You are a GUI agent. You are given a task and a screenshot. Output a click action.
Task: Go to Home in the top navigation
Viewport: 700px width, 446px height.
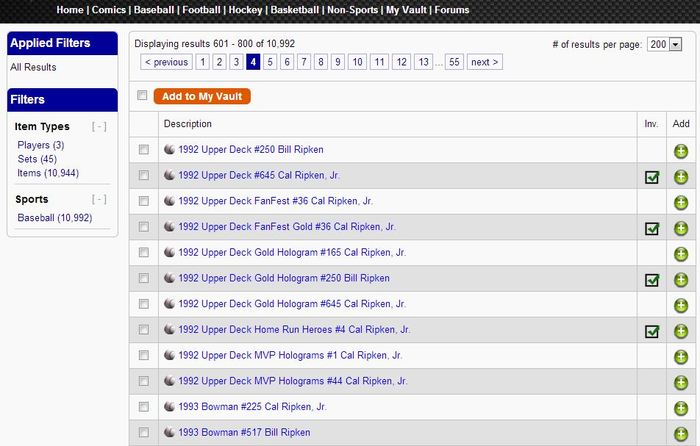[70, 10]
